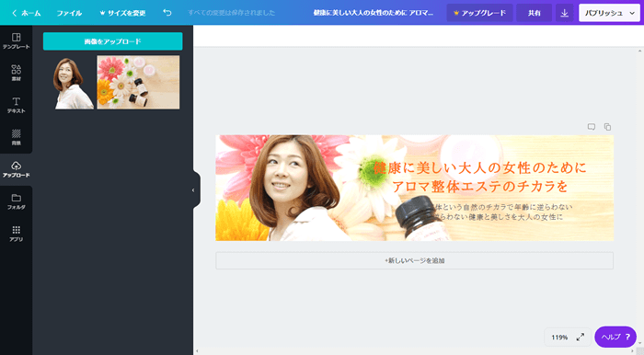This screenshot has height=355, width=644.
Task: Open the 119% zoom level menu
Action: (x=559, y=338)
